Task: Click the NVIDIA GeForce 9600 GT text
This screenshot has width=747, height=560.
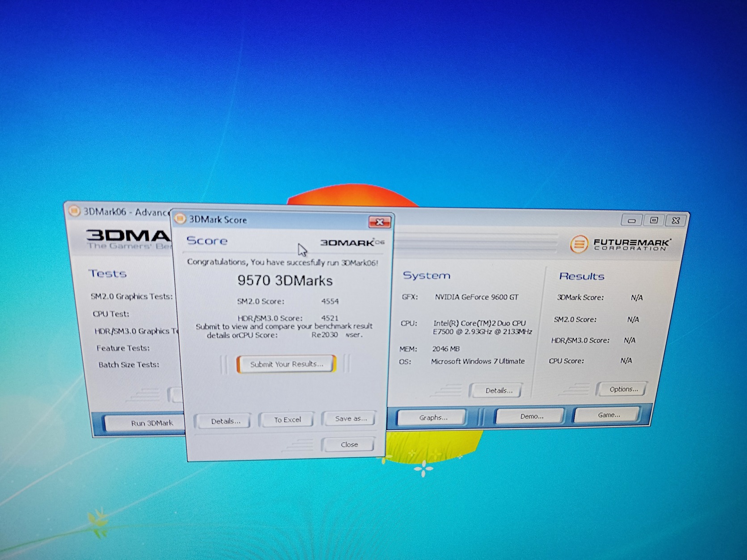Action: [477, 297]
